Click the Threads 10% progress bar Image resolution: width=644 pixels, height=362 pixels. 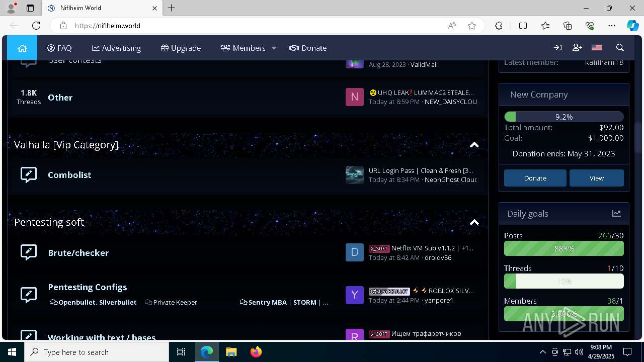click(564, 281)
